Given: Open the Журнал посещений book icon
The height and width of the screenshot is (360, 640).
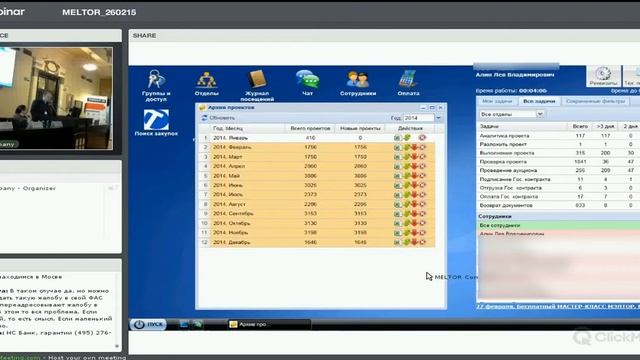Looking at the screenshot, I should coord(257,85).
